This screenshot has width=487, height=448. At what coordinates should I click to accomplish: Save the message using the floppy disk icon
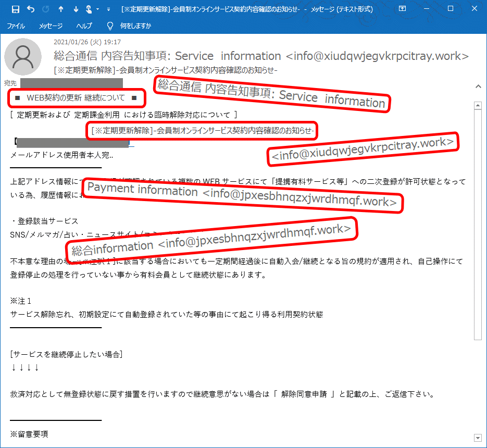pos(16,9)
